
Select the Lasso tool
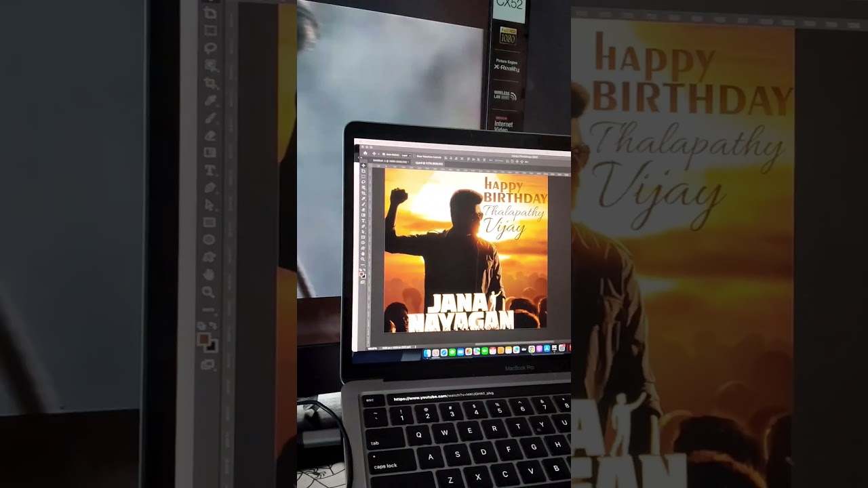click(x=363, y=182)
